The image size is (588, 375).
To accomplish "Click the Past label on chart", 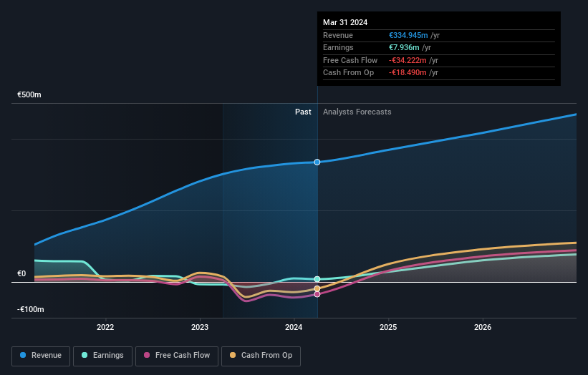I will click(x=303, y=112).
